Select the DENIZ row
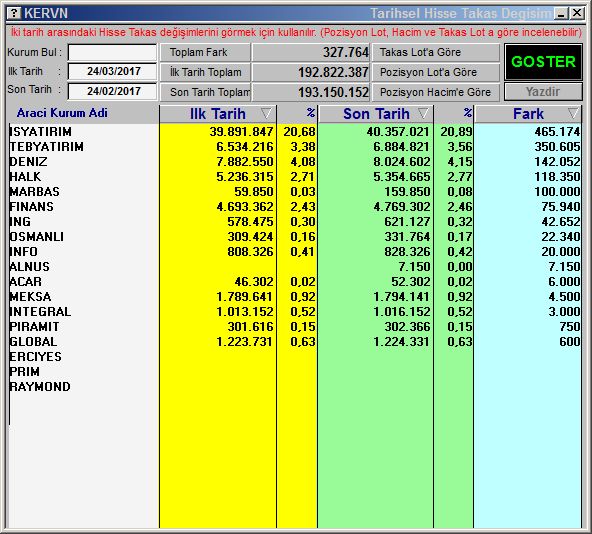The image size is (592, 534). (294, 162)
